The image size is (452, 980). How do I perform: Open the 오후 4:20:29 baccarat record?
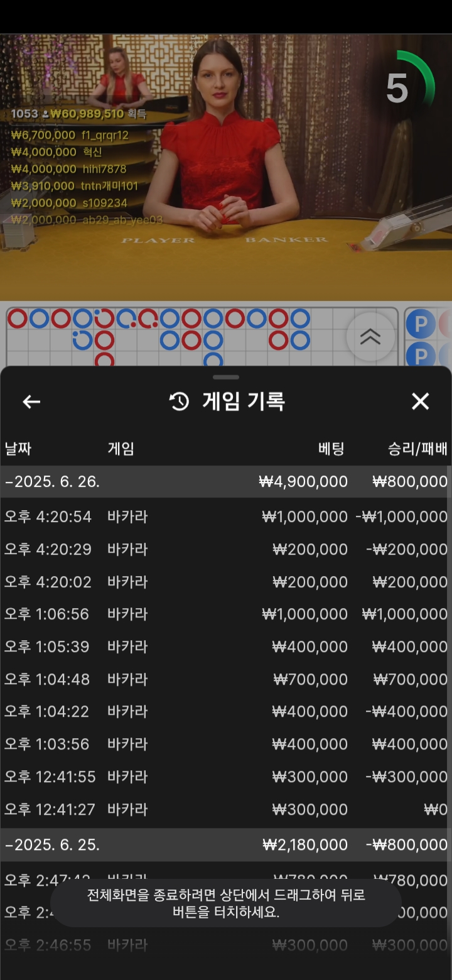pos(226,550)
